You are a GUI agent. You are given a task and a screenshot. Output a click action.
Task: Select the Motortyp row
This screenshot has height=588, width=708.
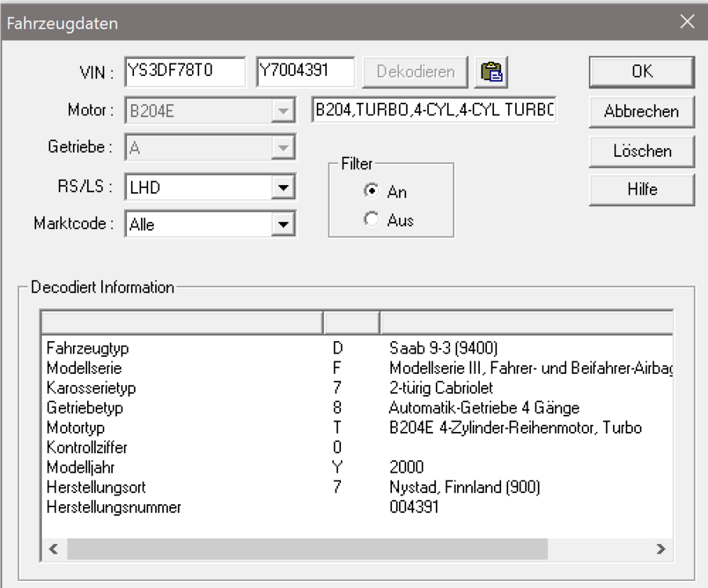coord(357,428)
